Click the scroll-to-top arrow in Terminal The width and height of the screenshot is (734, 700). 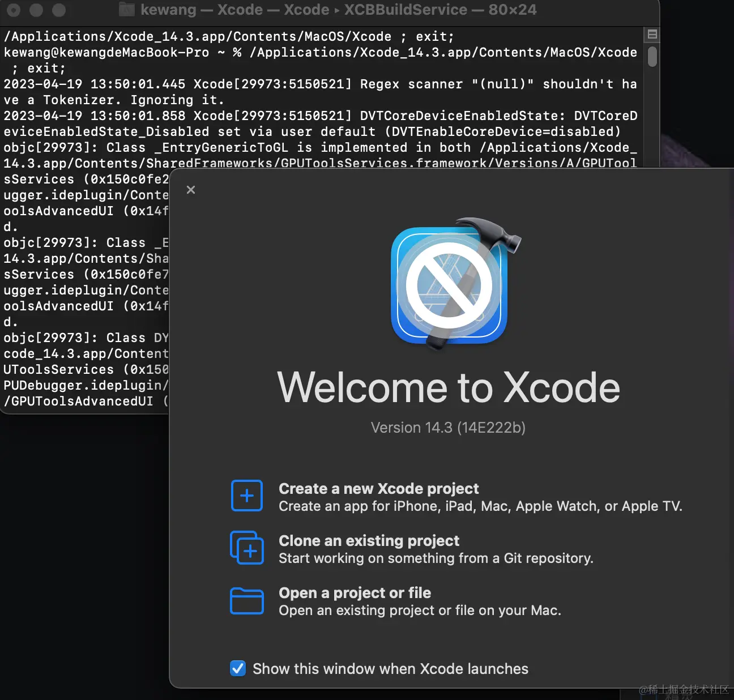tap(651, 35)
